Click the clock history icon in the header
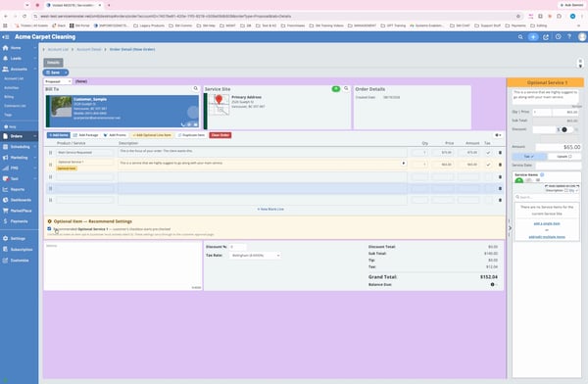This screenshot has height=384, width=588. (559, 37)
